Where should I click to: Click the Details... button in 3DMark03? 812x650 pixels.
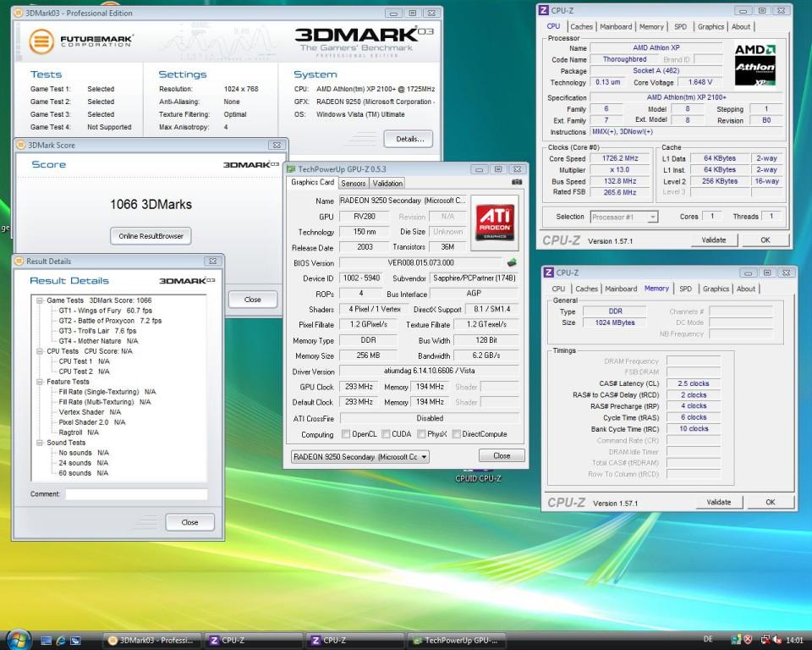pos(408,139)
